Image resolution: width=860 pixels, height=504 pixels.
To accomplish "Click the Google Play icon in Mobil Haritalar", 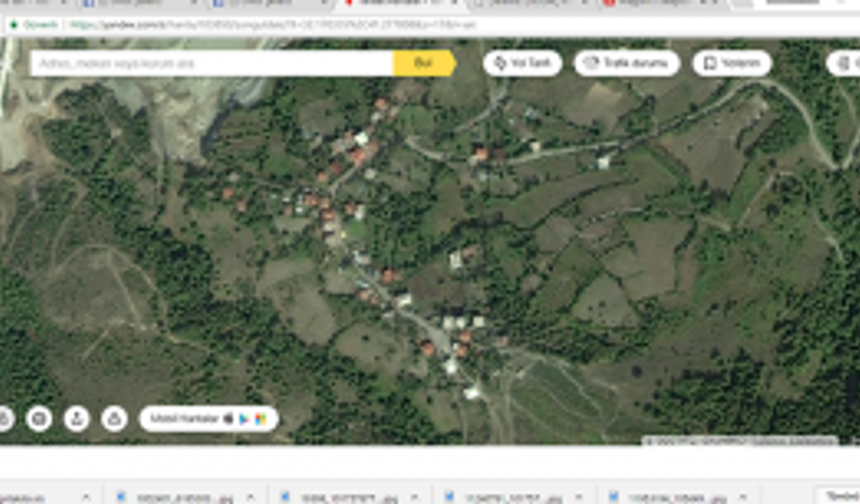I will (x=245, y=419).
